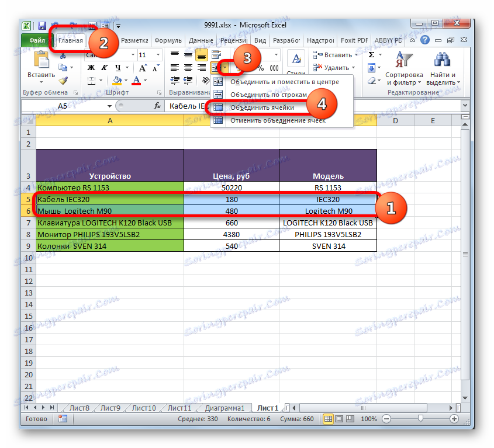494x448 pixels.
Task: Increase indent icon in alignment group
Action: (188, 81)
